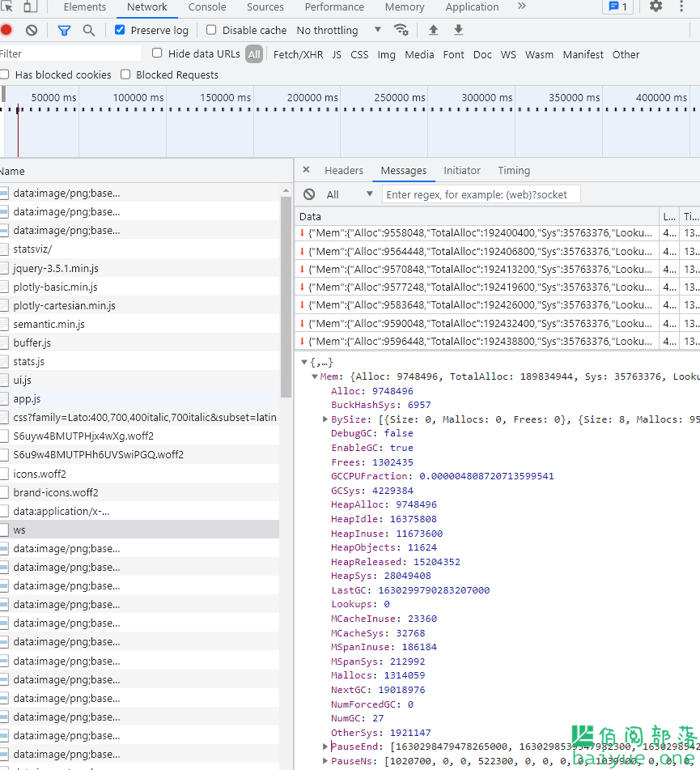This screenshot has height=770, width=700.
Task: Expand the PauseEnd array
Action: point(325,747)
